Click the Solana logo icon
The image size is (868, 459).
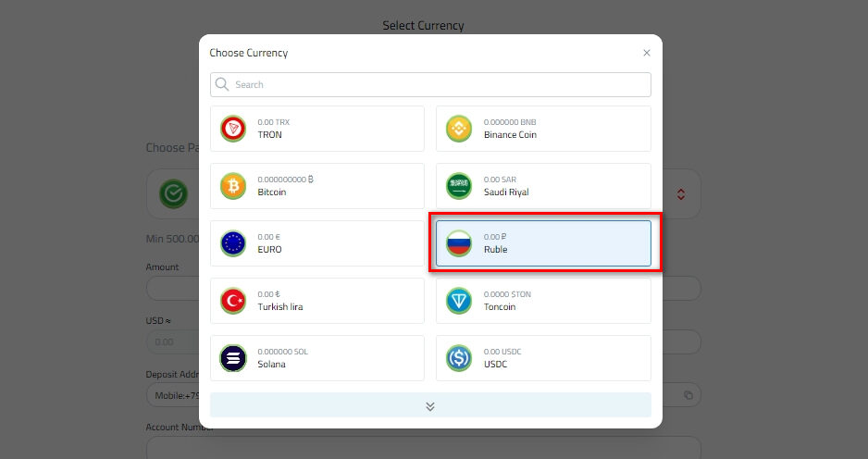click(x=233, y=358)
